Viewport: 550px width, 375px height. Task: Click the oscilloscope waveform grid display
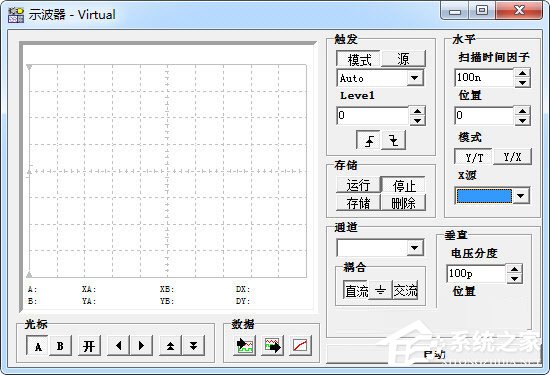[x=168, y=171]
